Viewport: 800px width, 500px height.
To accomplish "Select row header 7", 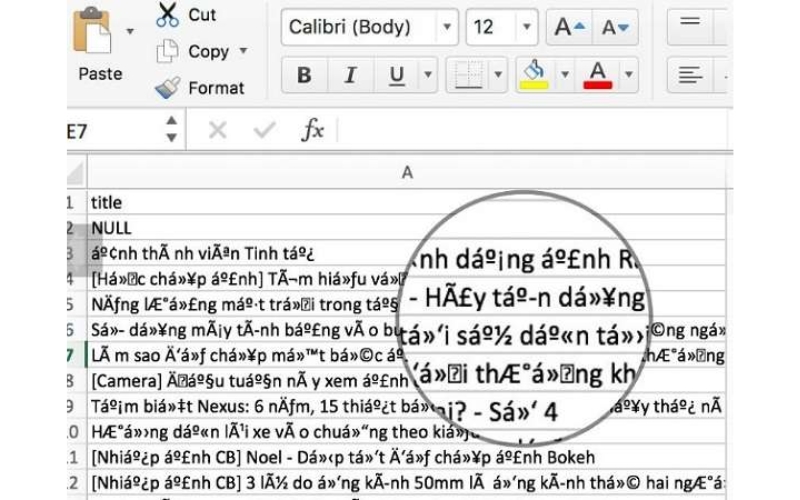I will click(77, 355).
